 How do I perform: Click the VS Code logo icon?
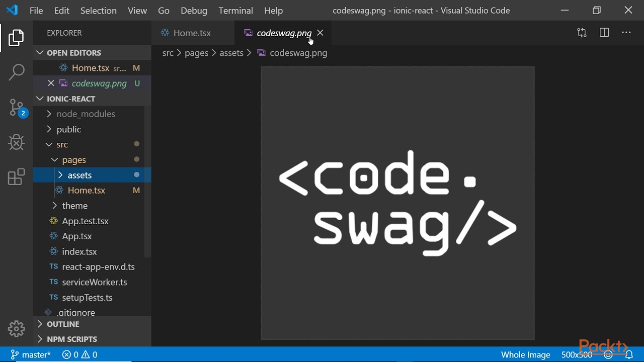point(12,10)
